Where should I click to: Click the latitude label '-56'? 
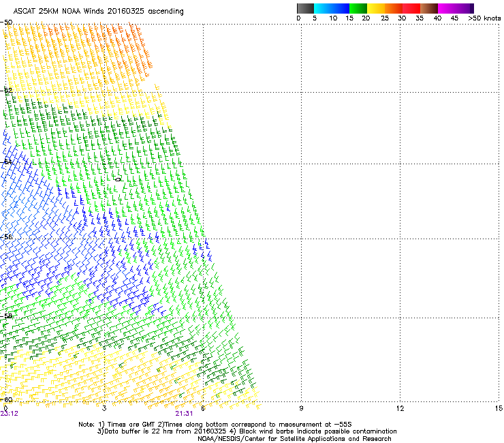pos(6,236)
